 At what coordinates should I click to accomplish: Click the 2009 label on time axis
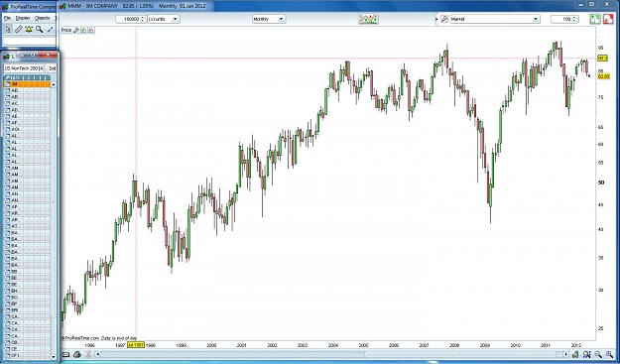pos(485,345)
